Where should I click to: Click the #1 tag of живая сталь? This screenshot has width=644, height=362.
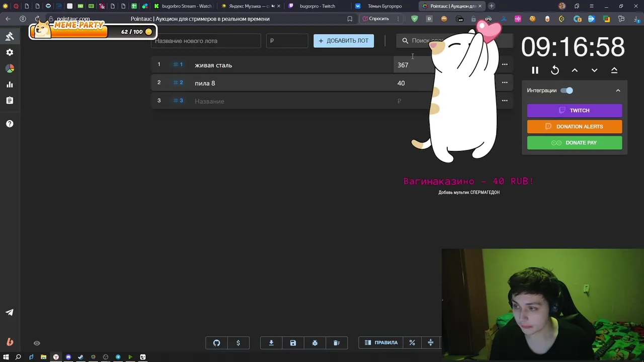[178, 64]
